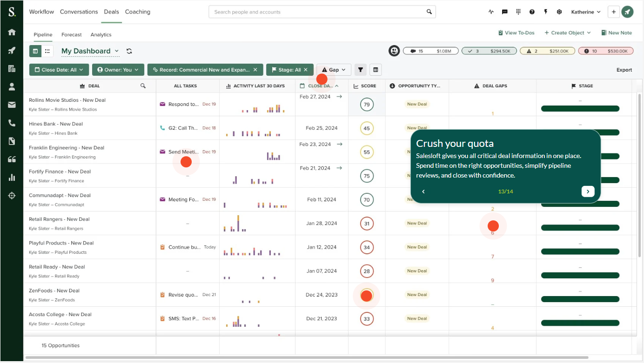
Task: Go back with tour previous arrow
Action: [x=423, y=191]
